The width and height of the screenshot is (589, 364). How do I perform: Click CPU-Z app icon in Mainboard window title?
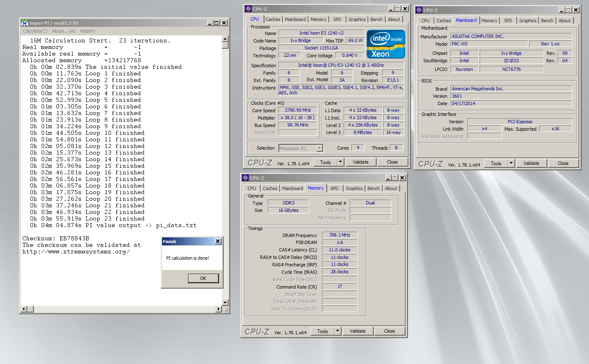click(x=419, y=10)
